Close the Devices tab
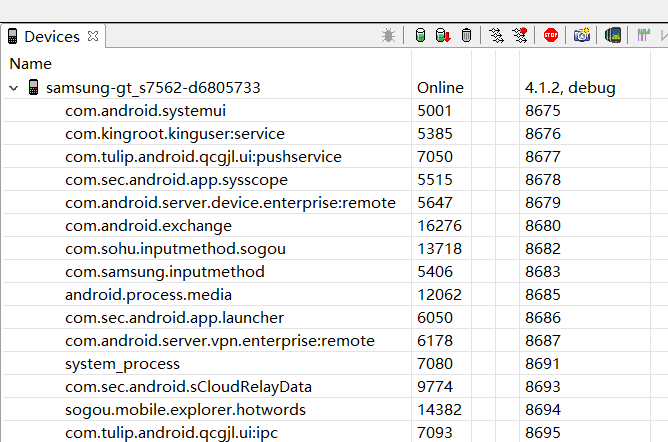The width and height of the screenshot is (668, 442). pyautogui.click(x=93, y=36)
